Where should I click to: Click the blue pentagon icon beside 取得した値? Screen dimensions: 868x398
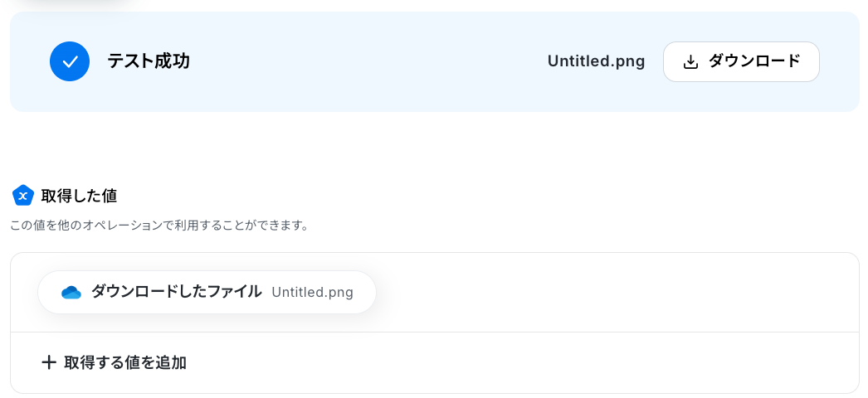(x=23, y=196)
